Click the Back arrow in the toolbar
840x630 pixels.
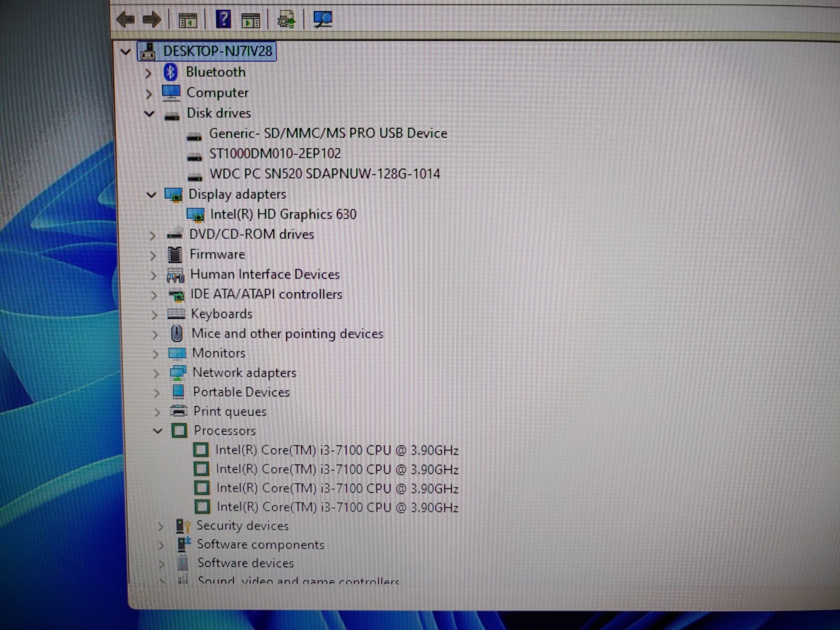125,20
